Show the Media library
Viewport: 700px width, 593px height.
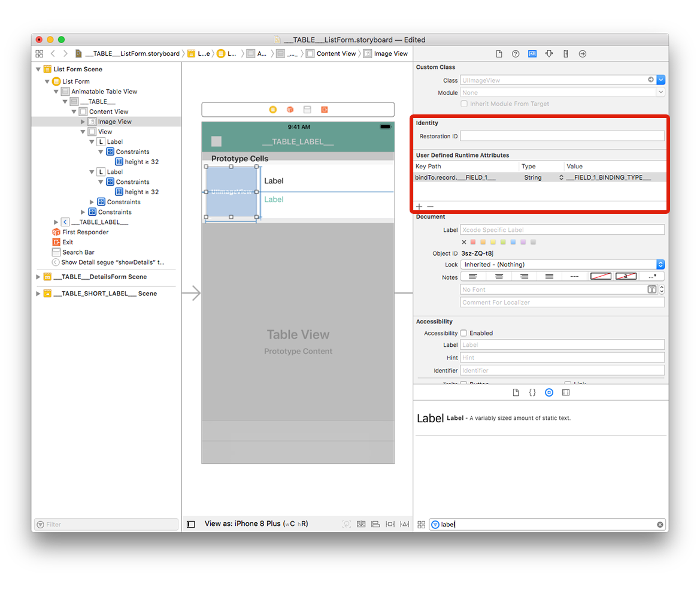pyautogui.click(x=566, y=392)
